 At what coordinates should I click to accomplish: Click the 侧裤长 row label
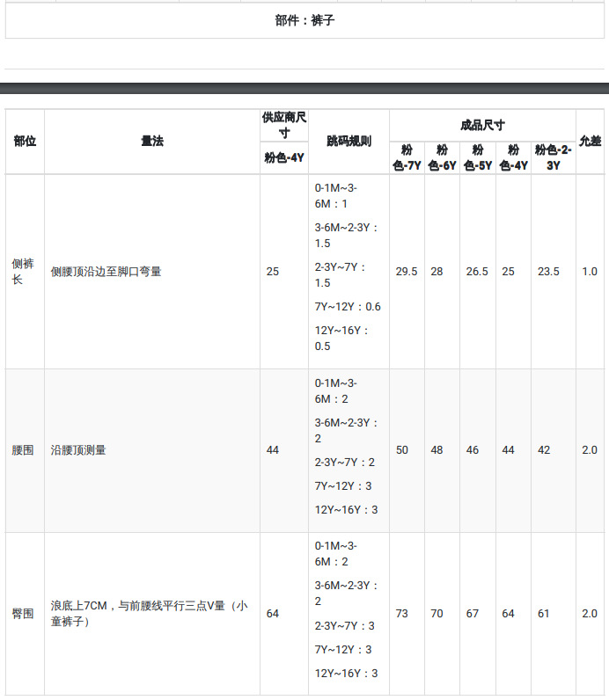(22, 272)
